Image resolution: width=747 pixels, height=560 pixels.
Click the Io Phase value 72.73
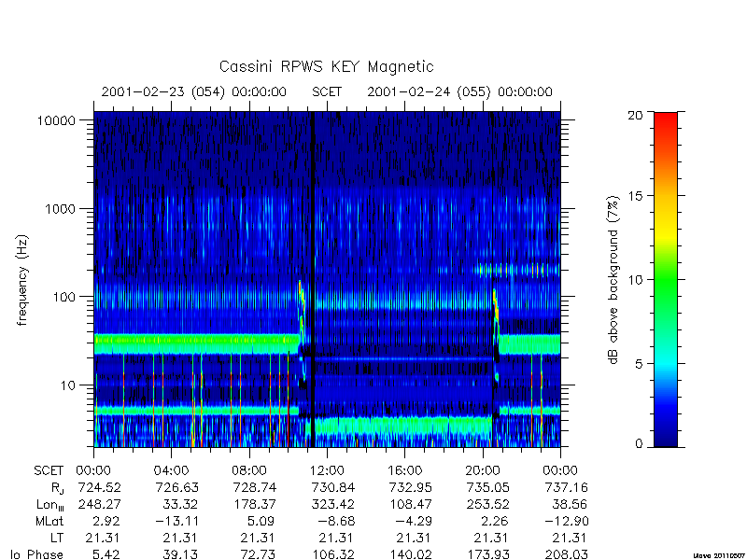coord(259,554)
